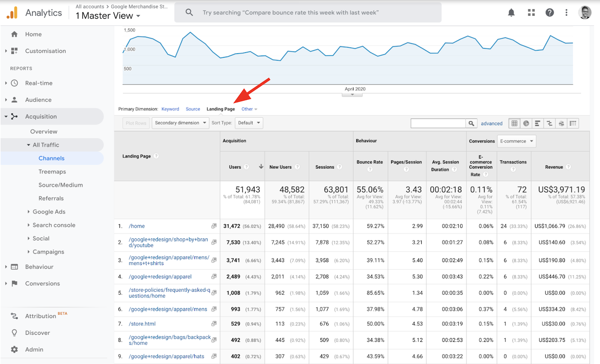Screen dimensions: 600x364
Task: Select the Keyword primary dimension
Action: pyautogui.click(x=170, y=109)
